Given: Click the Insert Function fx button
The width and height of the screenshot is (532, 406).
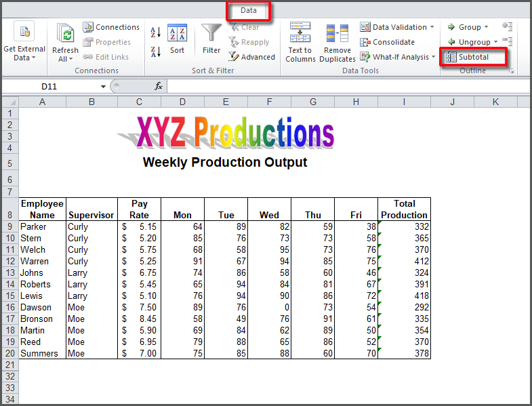Looking at the screenshot, I should (x=159, y=86).
